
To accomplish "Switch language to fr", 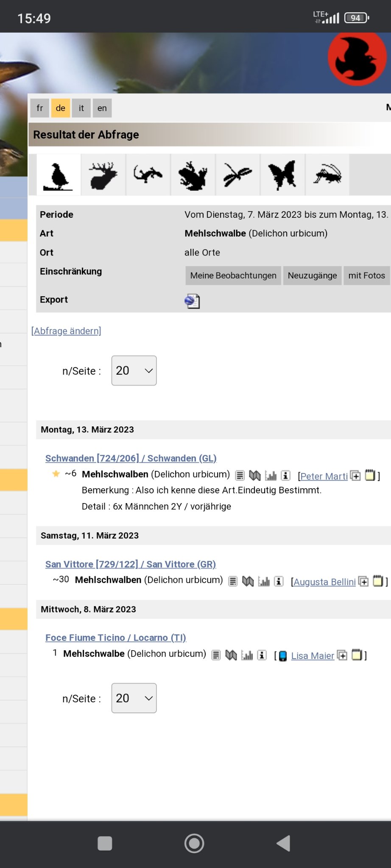I will 40,108.
